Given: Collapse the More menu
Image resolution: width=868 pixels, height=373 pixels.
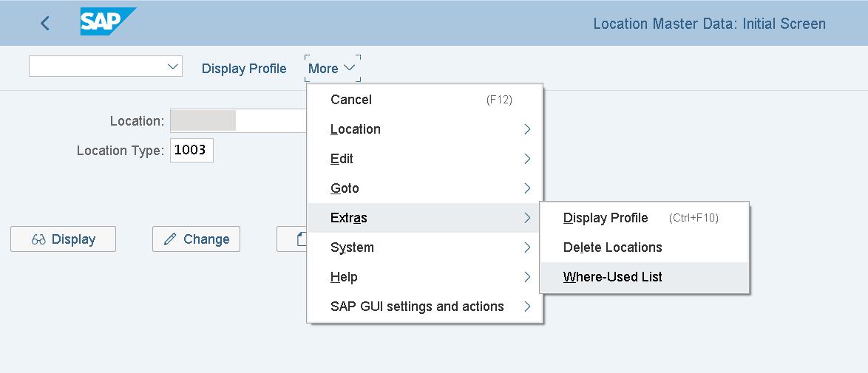Looking at the screenshot, I should tap(332, 69).
